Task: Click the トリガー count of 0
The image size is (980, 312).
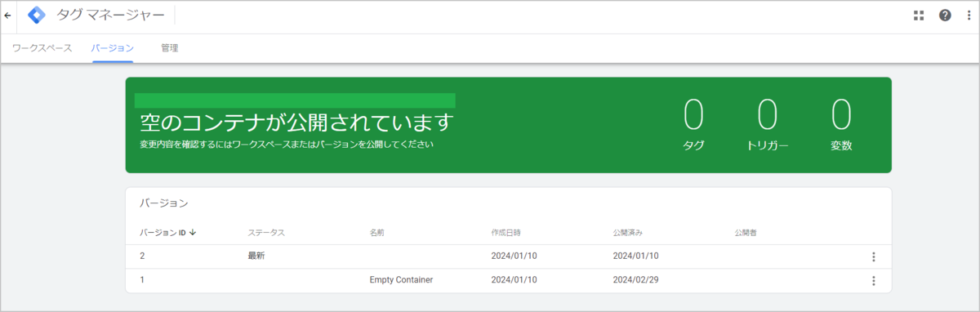Action: [768, 115]
